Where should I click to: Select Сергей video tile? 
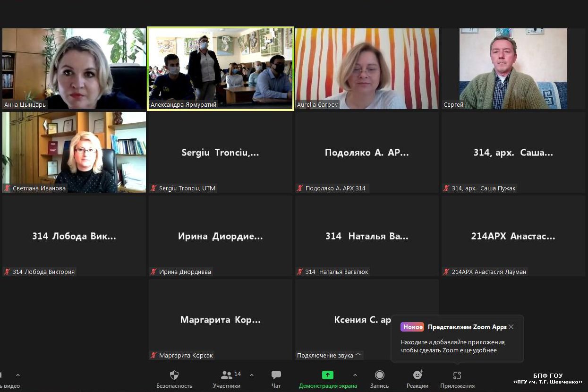tap(513, 69)
